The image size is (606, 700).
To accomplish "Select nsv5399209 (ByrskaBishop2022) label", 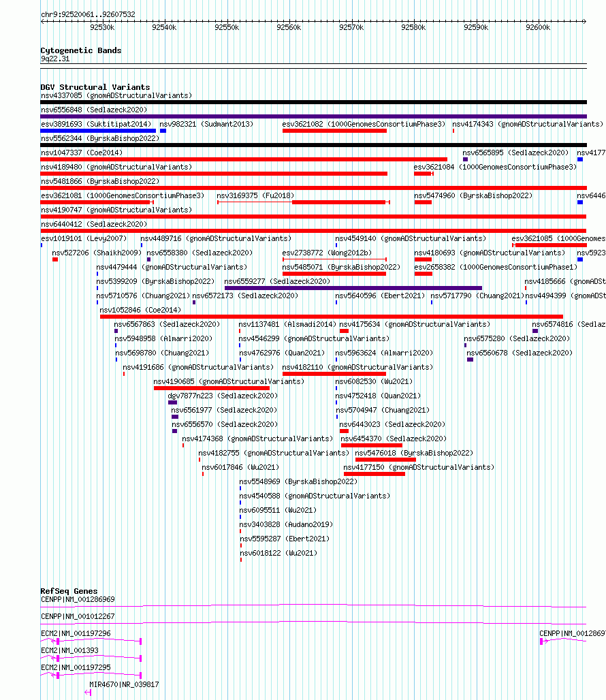I will tap(155, 281).
